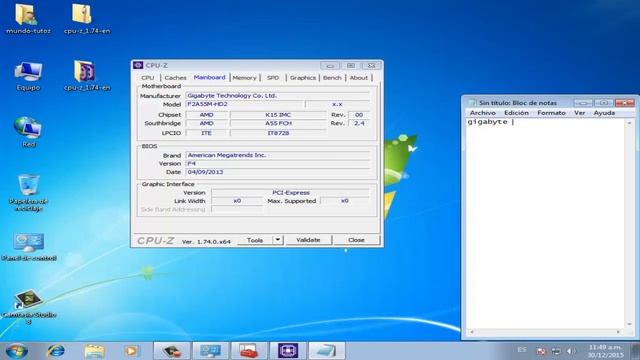The height and width of the screenshot is (360, 640).
Task: Open the volume speaker tray icon
Action: point(571,351)
